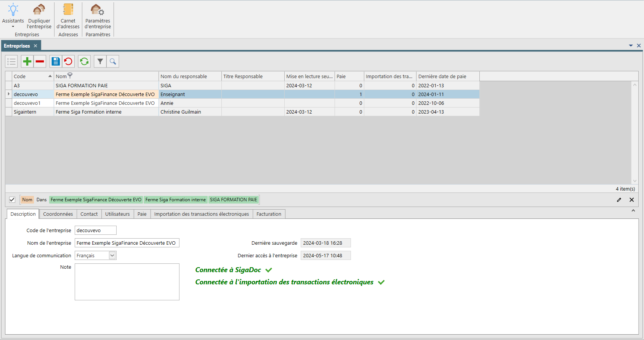Select the decouvevo1 row
This screenshot has height=340, width=644.
coord(242,103)
